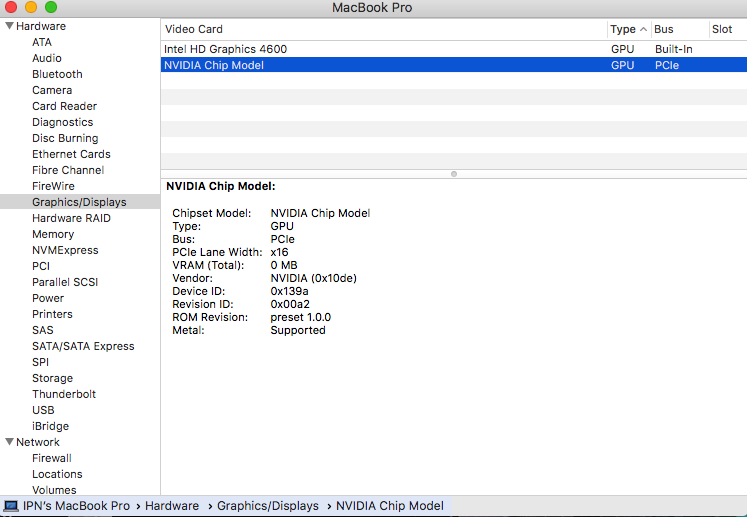Viewport: 747px width, 517px height.
Task: Select the NVIDIA Chip Model row
Action: [454, 65]
